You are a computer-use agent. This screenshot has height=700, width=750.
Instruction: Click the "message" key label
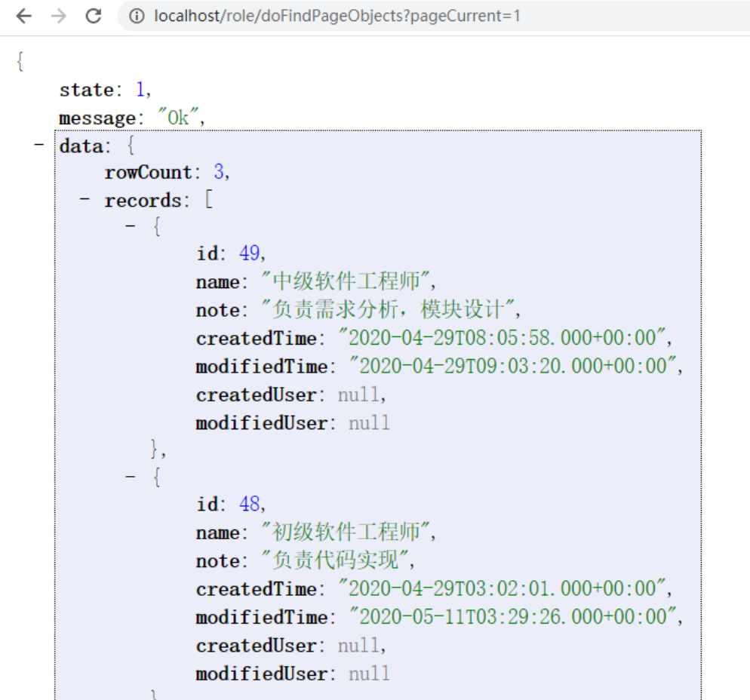[x=97, y=118]
